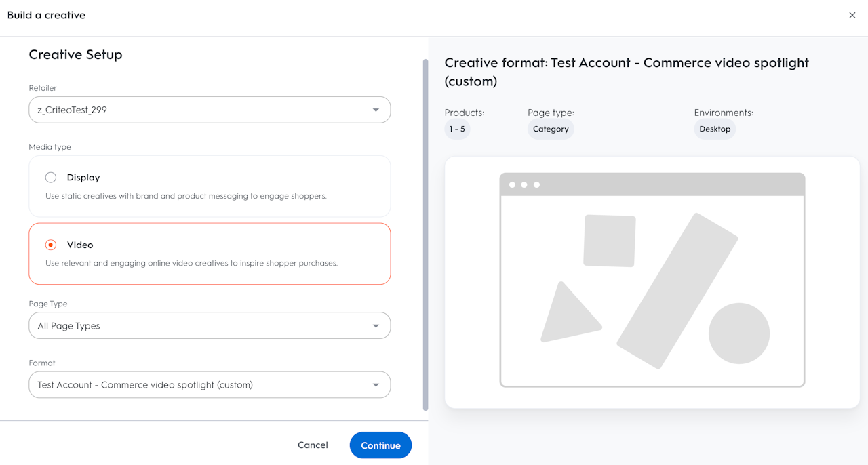868x465 pixels.
Task: Click the slanted rectangle in the preview
Action: (x=677, y=291)
